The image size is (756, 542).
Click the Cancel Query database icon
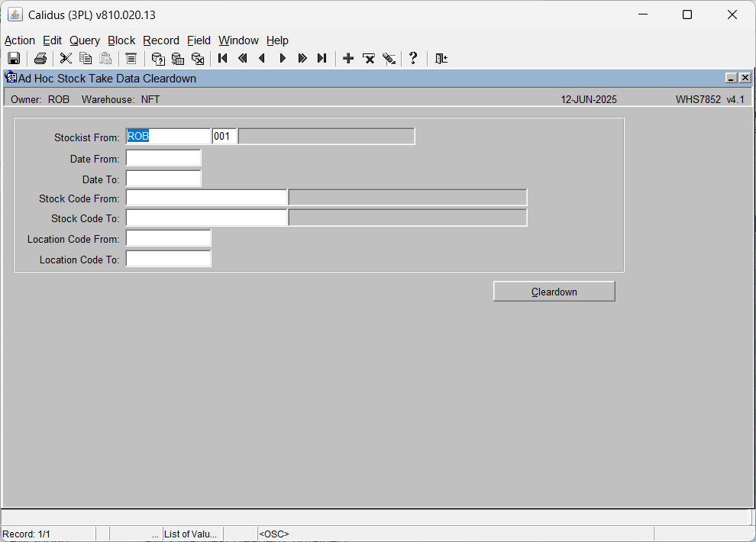point(198,58)
